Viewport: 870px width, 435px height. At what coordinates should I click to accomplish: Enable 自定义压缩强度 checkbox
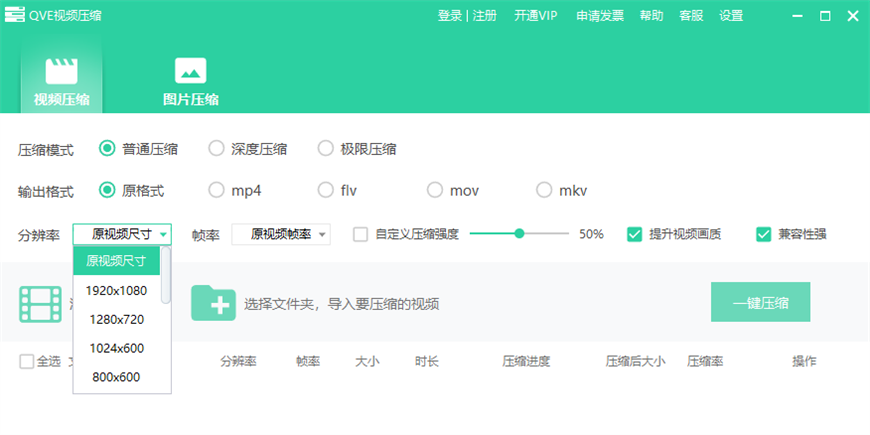(x=361, y=235)
